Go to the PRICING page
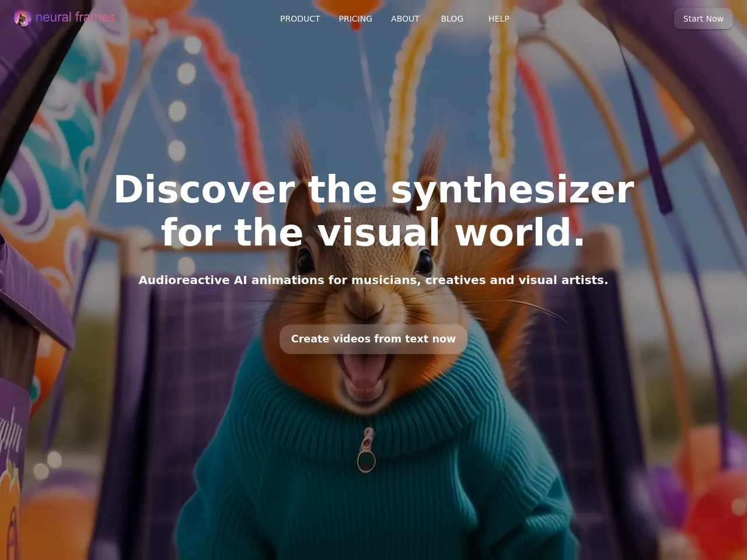The image size is (747, 560). pyautogui.click(x=355, y=19)
